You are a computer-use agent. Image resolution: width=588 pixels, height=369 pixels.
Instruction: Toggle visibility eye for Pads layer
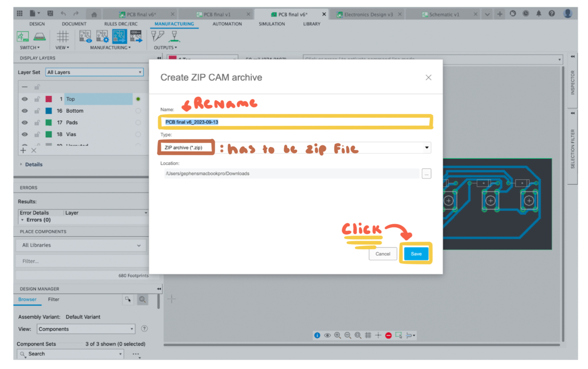click(x=25, y=123)
